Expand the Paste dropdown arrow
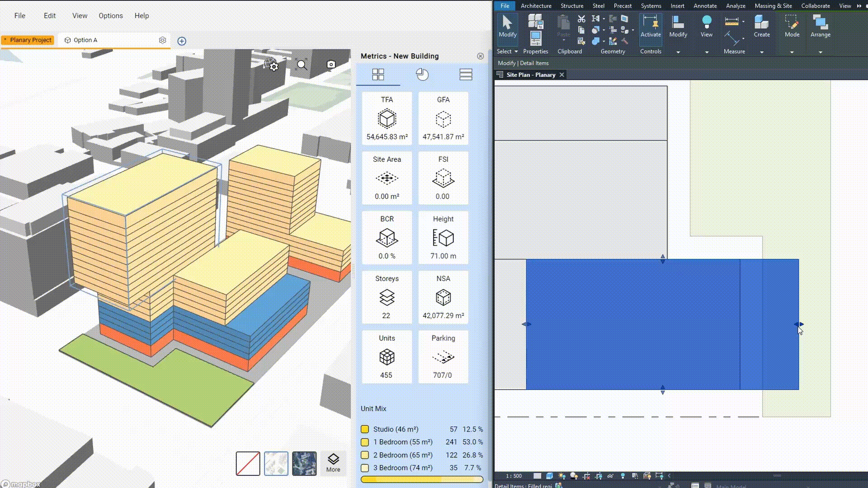 point(563,40)
